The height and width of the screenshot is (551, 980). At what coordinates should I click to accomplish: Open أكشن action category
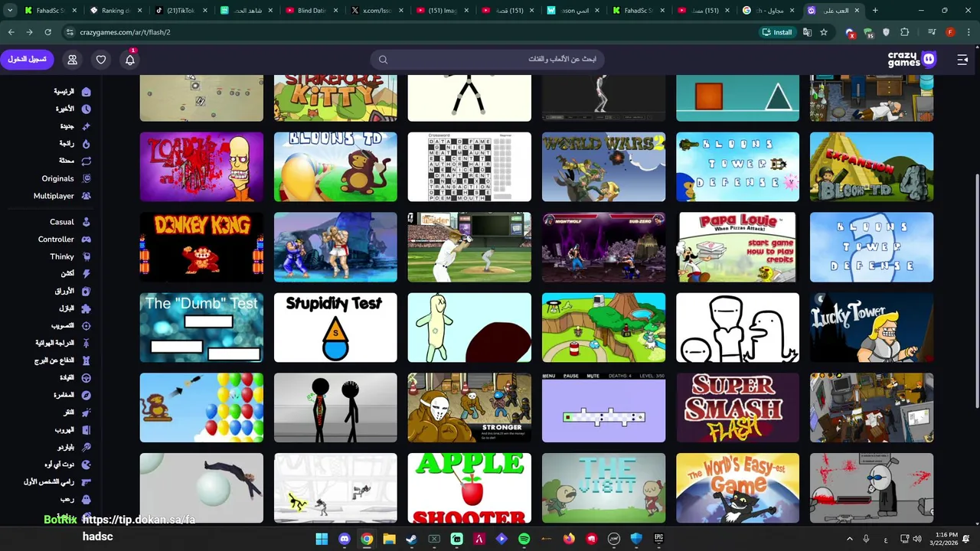click(75, 274)
